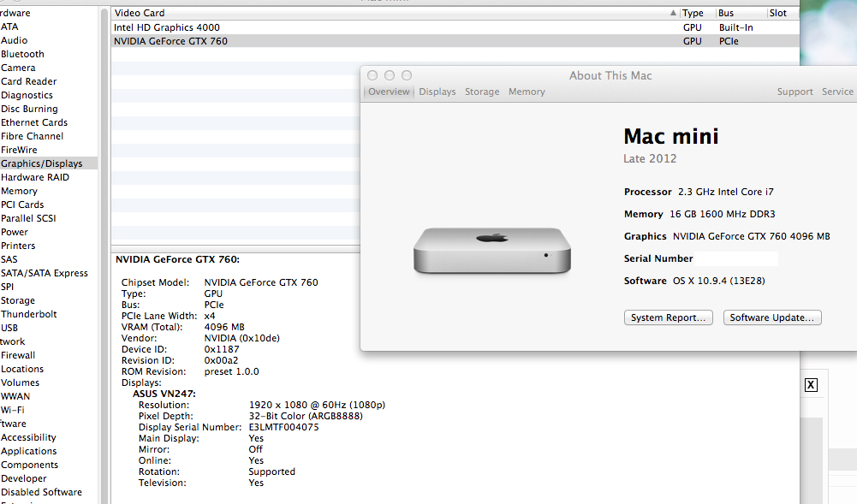Click the Mac mini title in About This Mac
The height and width of the screenshot is (504, 857).
pos(671,136)
